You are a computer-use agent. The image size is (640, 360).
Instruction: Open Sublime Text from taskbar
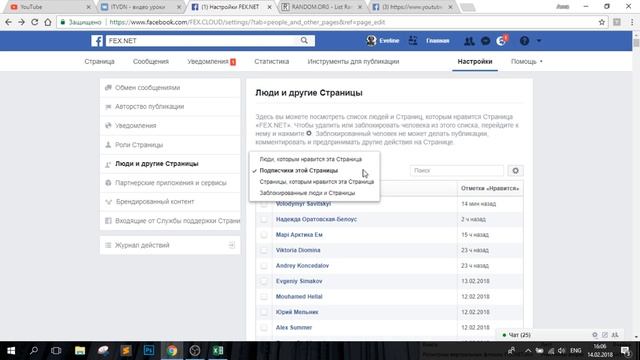126,351
